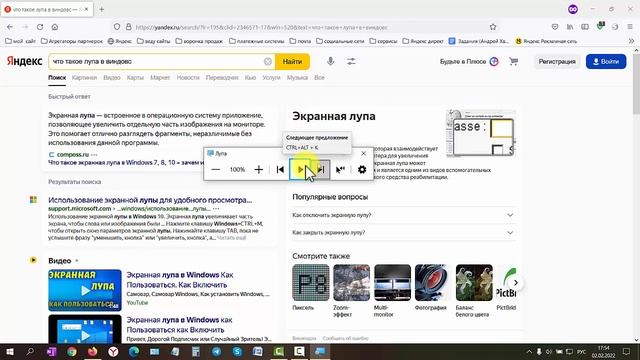
Task: Open the Multi-monitor thumbnail
Action: tap(392, 282)
